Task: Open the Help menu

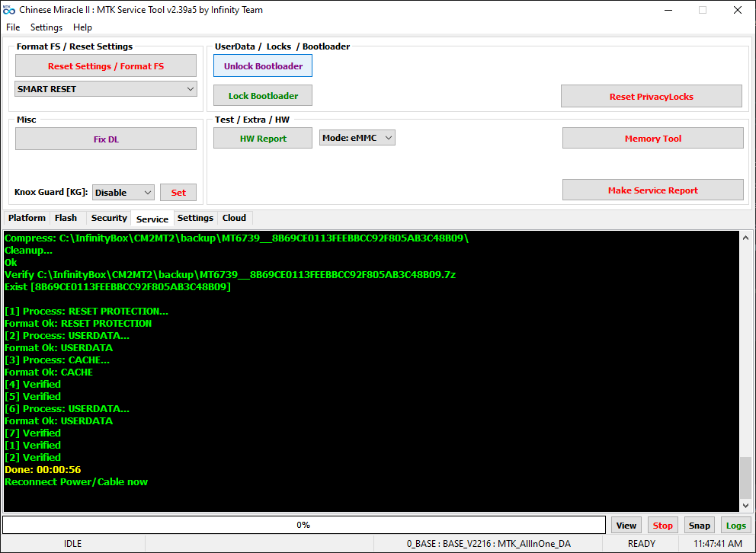Action: coord(82,27)
